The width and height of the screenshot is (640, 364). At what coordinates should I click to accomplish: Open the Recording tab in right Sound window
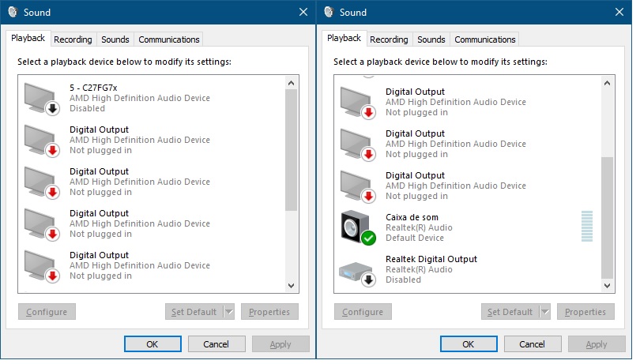point(389,39)
